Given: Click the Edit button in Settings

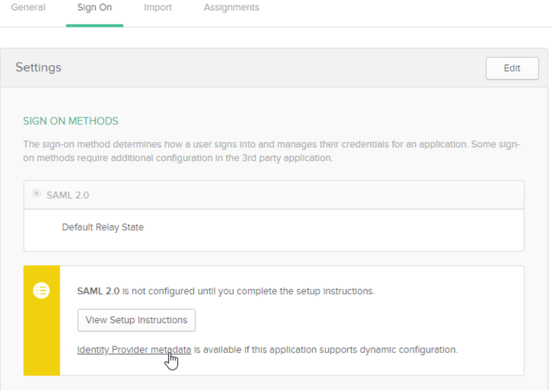Looking at the screenshot, I should point(512,68).
